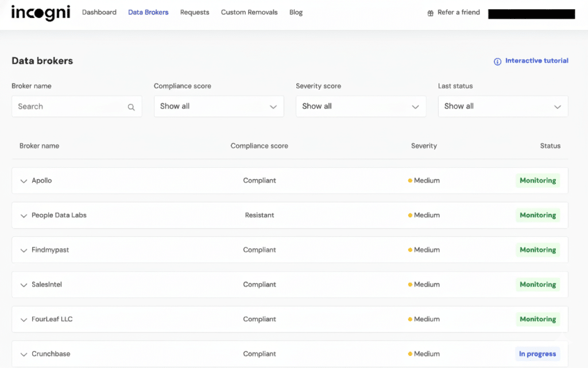588x368 pixels.
Task: Click the magnifier icon in the search field
Action: click(x=132, y=106)
